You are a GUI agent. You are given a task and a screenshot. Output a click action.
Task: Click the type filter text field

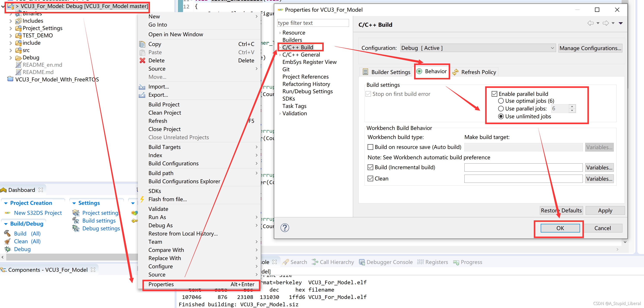(313, 23)
